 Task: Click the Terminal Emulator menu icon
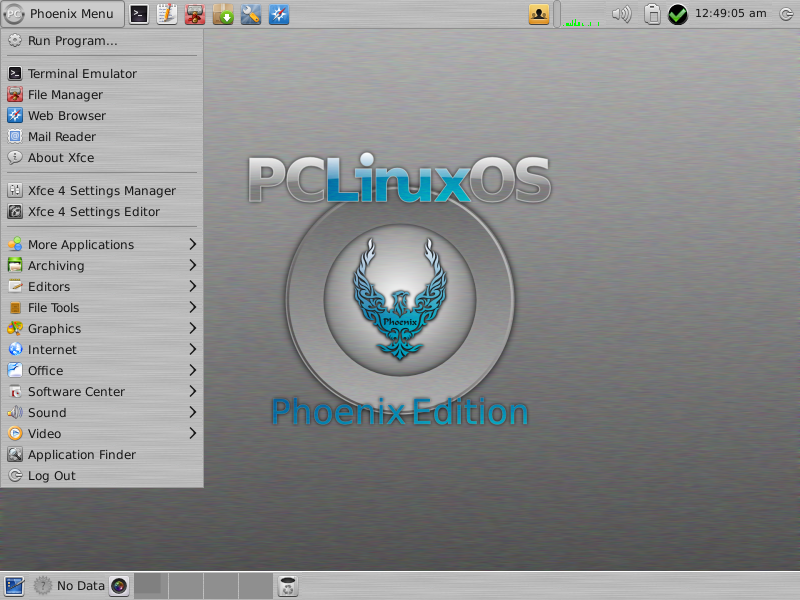pyautogui.click(x=15, y=73)
